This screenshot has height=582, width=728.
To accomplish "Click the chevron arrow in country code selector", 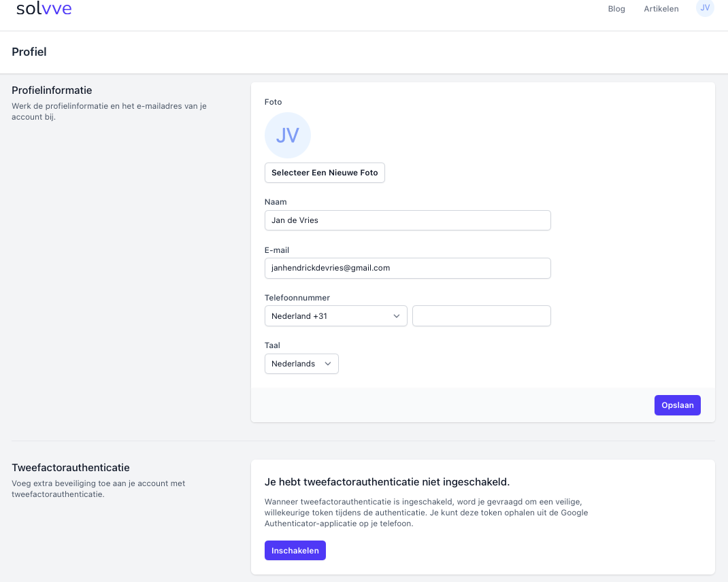I will coord(397,316).
